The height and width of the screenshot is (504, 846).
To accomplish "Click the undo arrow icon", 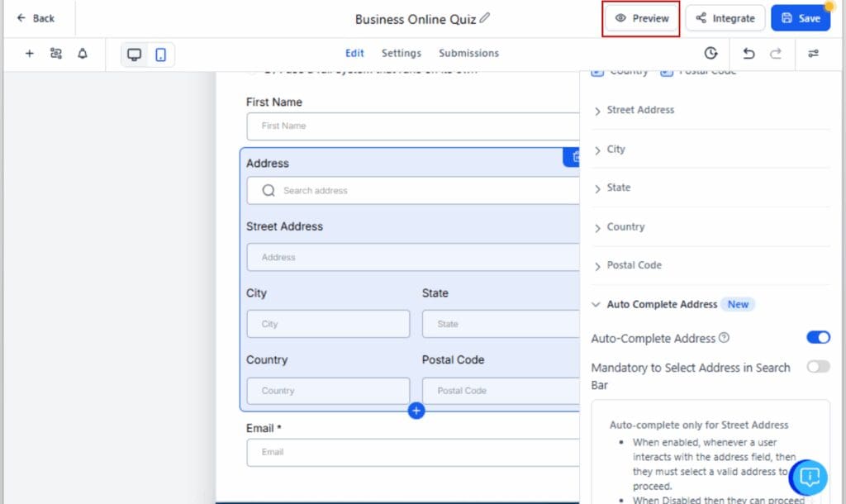I will [749, 52].
